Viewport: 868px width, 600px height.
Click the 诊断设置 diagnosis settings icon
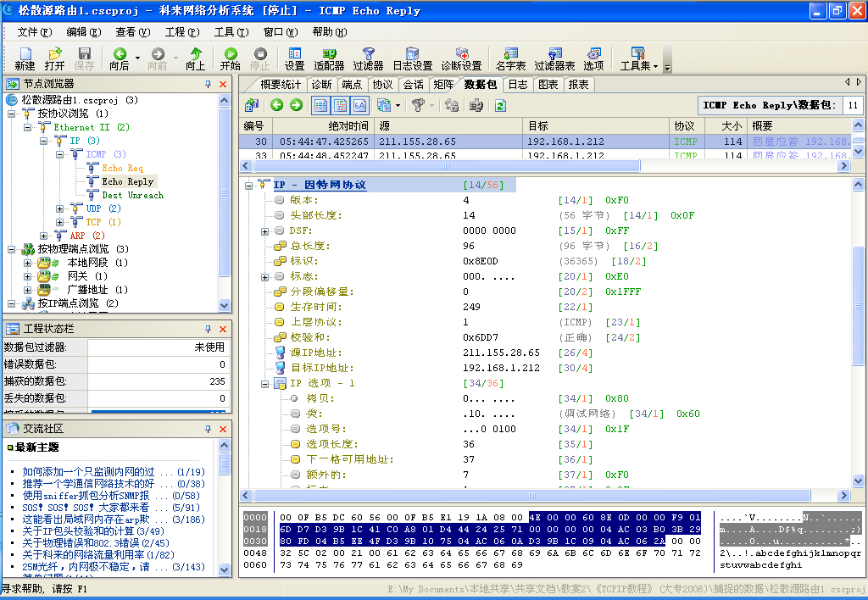click(x=461, y=54)
